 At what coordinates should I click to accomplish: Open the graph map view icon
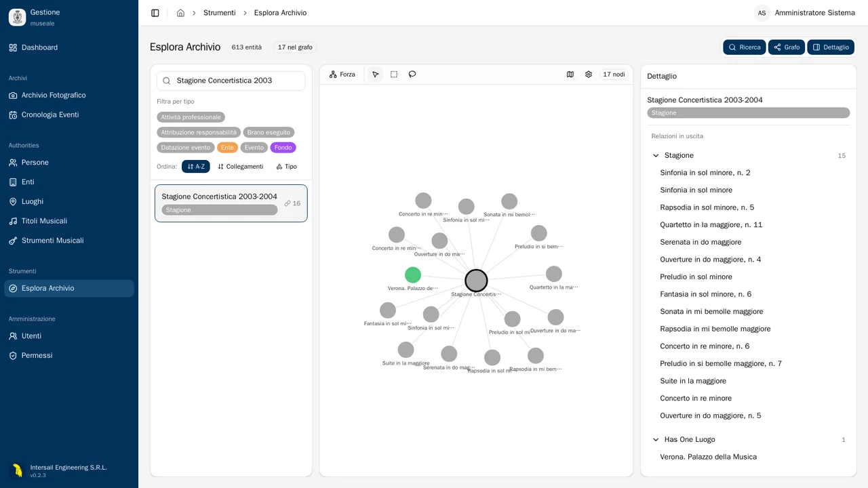pos(570,75)
